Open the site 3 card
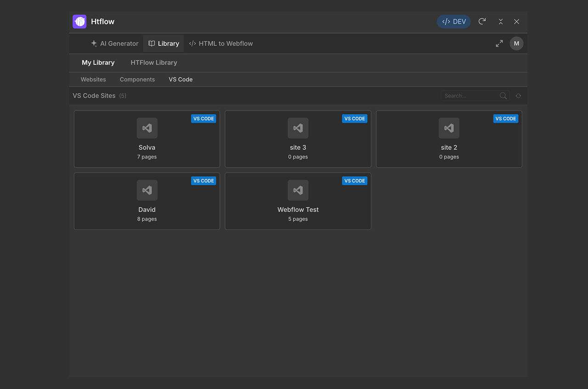The image size is (588, 389). pyautogui.click(x=298, y=139)
